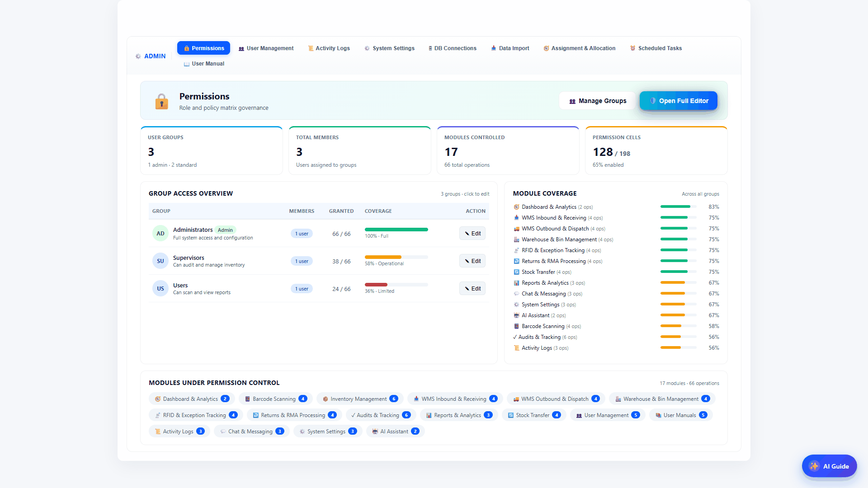Image resolution: width=868 pixels, height=488 pixels.
Task: Click the AD avatar for Administrators
Action: 160,234
